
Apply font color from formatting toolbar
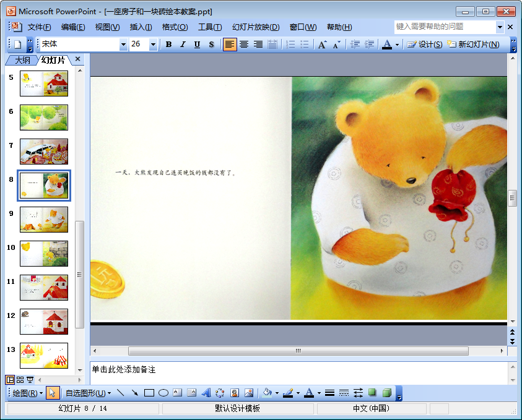point(387,45)
